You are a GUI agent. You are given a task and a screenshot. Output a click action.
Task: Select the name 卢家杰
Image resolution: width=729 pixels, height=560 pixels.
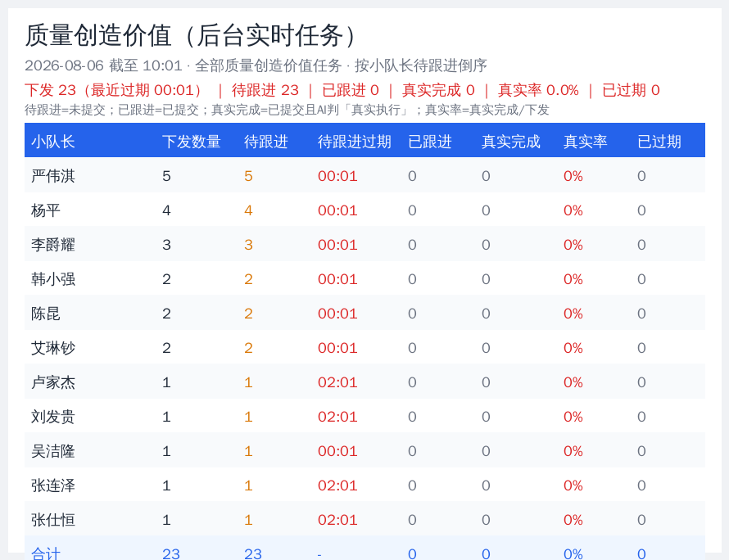pyautogui.click(x=53, y=382)
